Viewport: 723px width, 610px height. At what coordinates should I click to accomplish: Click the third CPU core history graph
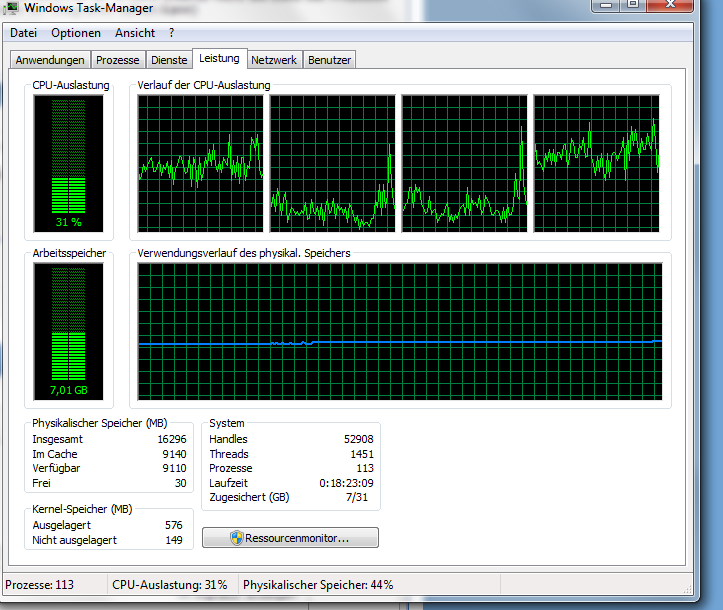(x=464, y=163)
